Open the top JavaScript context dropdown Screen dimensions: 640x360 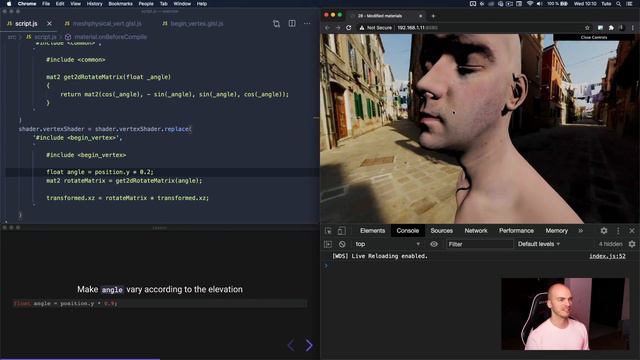click(387, 244)
